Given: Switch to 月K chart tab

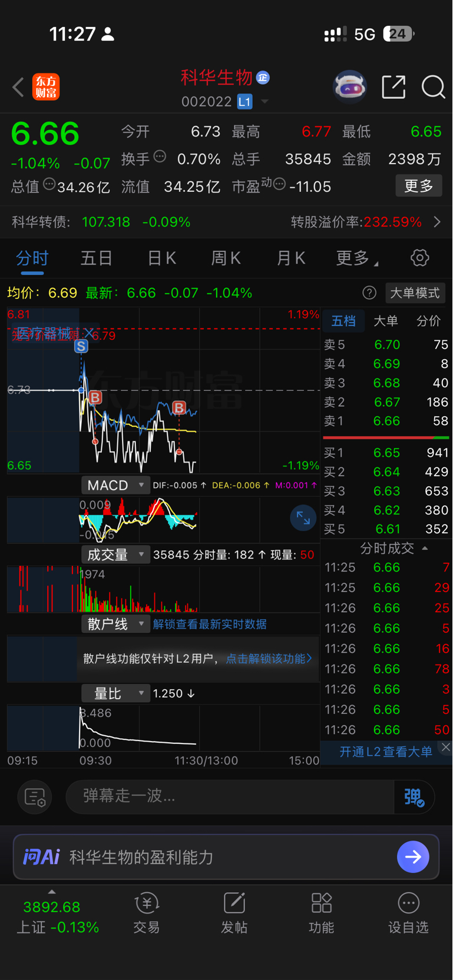Looking at the screenshot, I should point(290,258).
